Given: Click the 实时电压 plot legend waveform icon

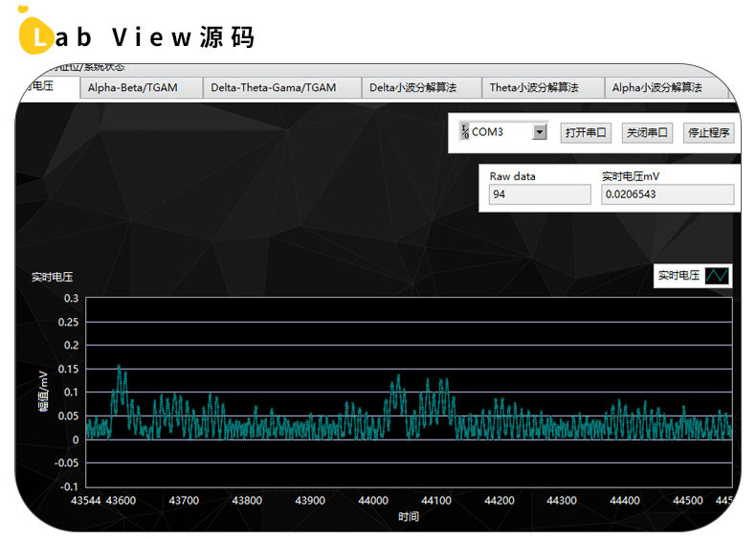Looking at the screenshot, I should (717, 276).
